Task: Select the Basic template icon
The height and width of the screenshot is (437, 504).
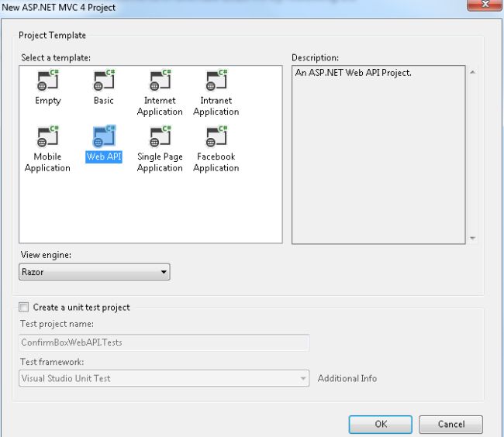Action: tap(104, 81)
